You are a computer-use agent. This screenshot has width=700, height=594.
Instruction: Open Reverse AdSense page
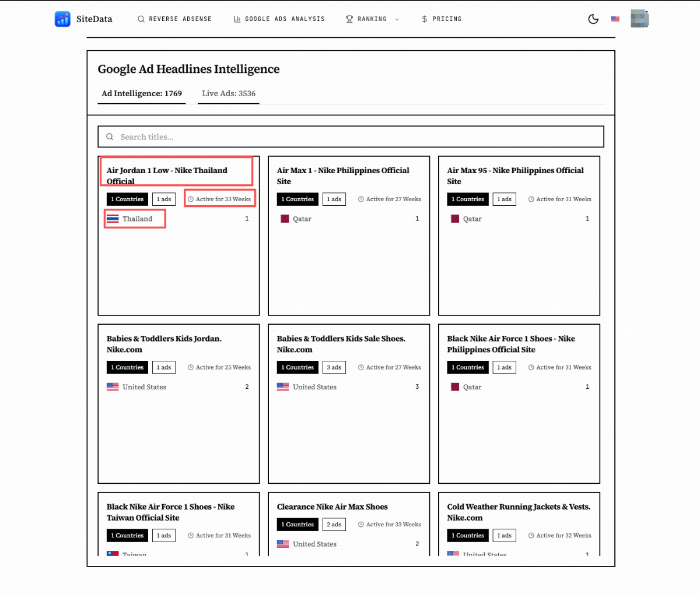[174, 19]
